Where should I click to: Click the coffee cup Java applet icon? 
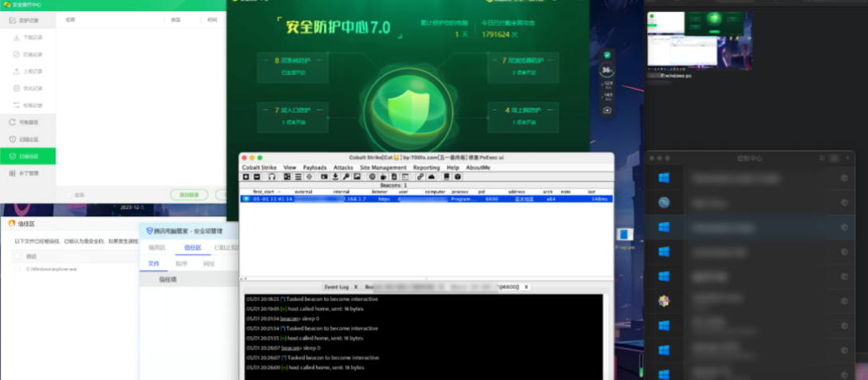[x=383, y=176]
